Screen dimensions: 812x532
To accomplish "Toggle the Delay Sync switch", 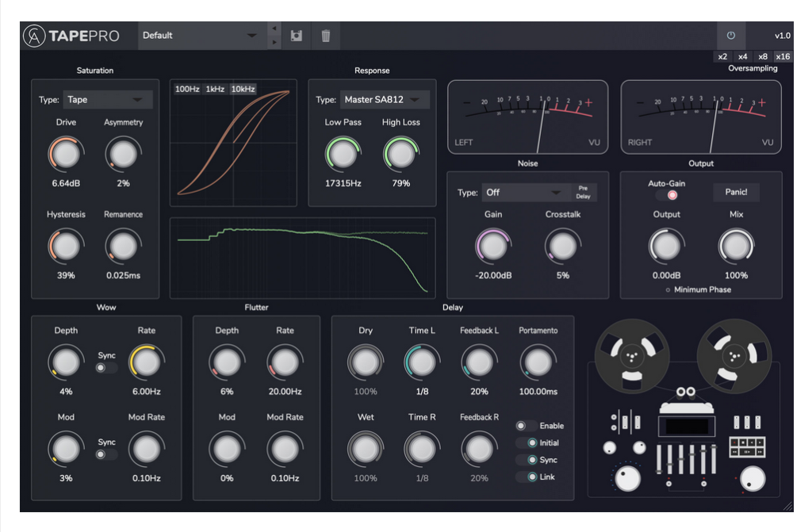I will click(527, 460).
